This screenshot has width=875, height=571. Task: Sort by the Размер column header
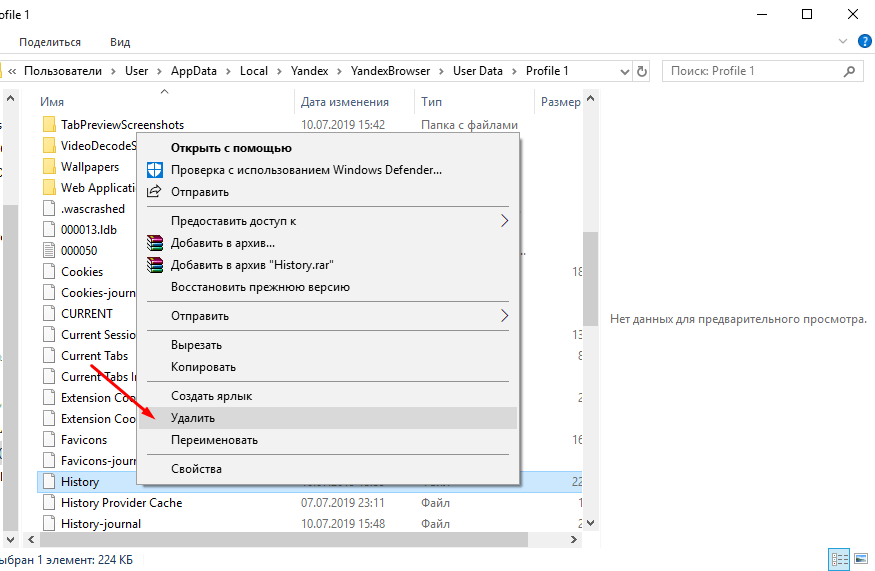tap(560, 102)
